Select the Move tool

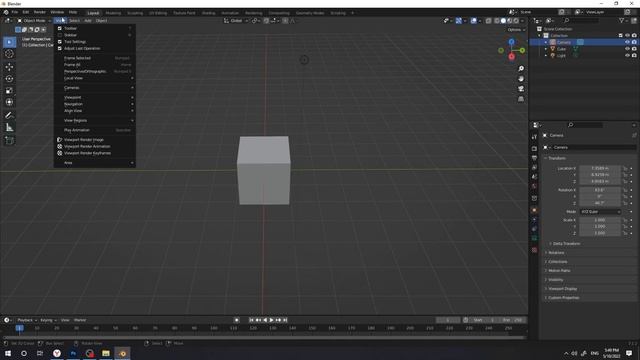(9, 67)
